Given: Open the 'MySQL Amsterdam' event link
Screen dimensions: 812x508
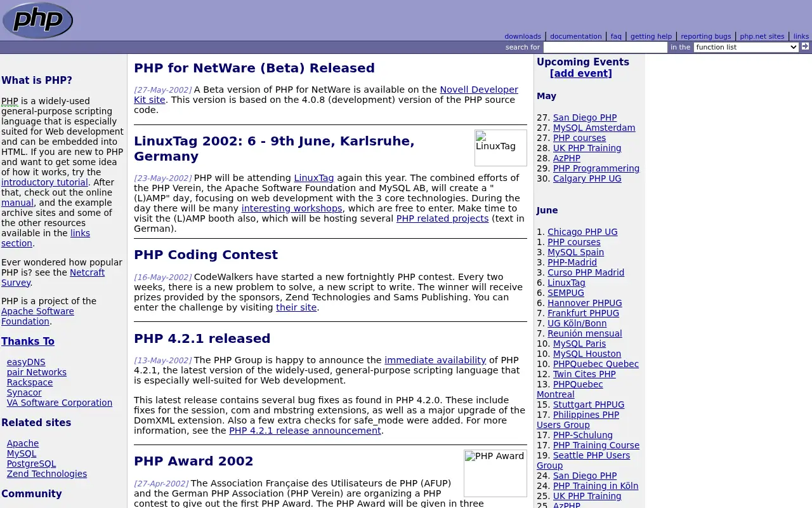Looking at the screenshot, I should coord(594,128).
